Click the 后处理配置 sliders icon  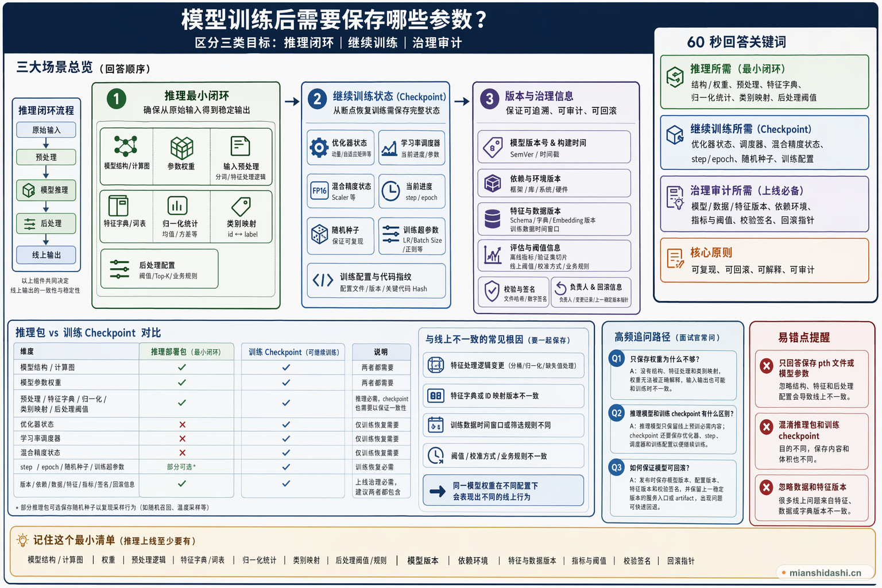click(x=119, y=269)
